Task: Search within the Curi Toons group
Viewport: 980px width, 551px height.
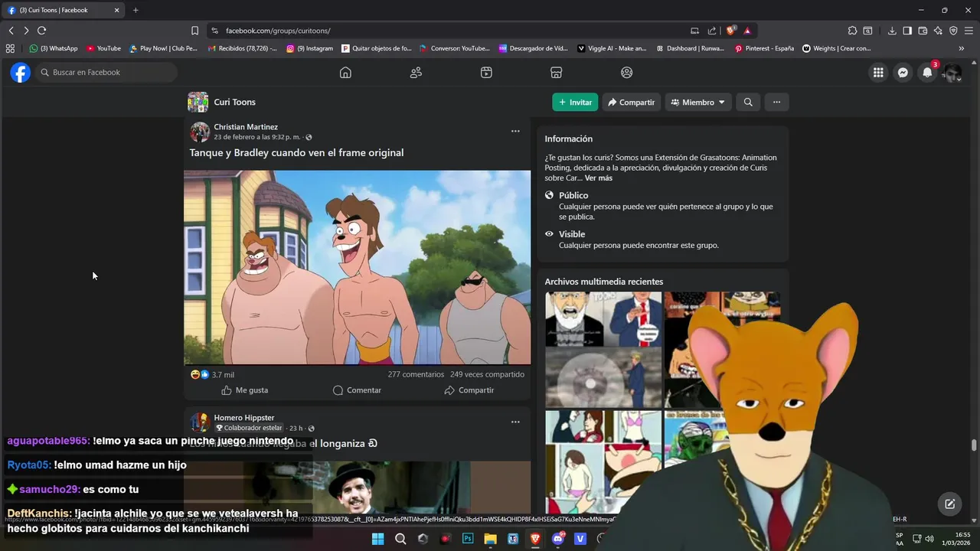Action: point(748,102)
